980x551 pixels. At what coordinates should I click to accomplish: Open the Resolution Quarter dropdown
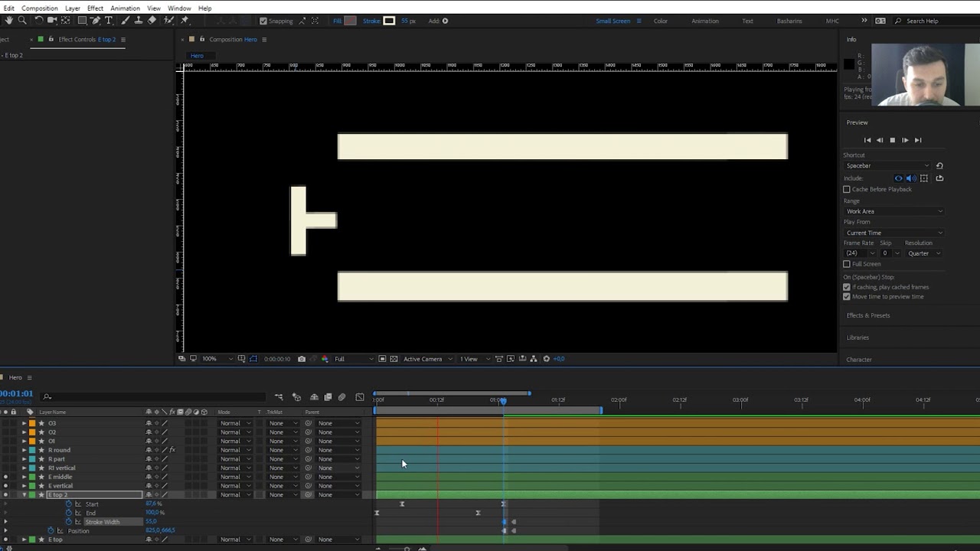point(924,253)
